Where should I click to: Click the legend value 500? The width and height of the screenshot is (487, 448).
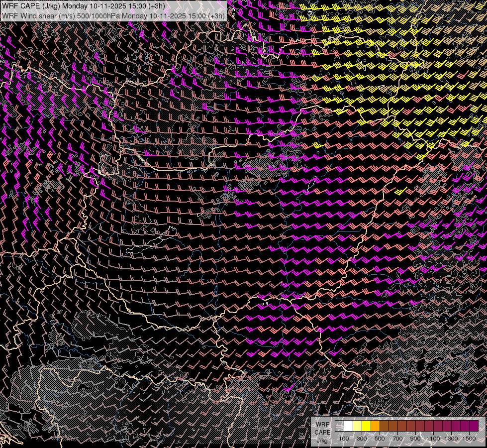pos(380,439)
